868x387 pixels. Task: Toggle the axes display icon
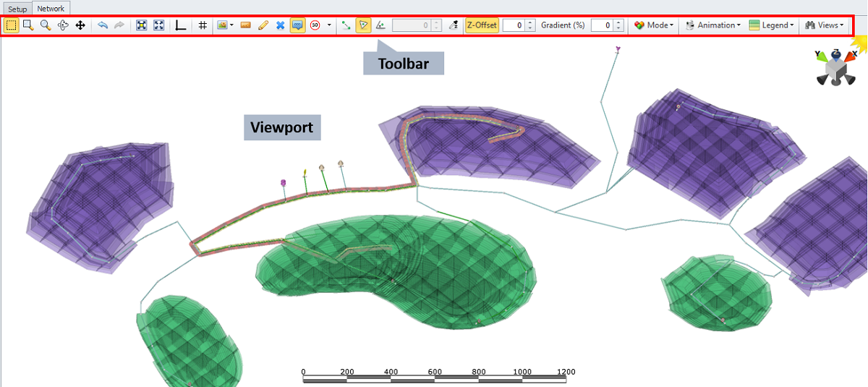[181, 25]
